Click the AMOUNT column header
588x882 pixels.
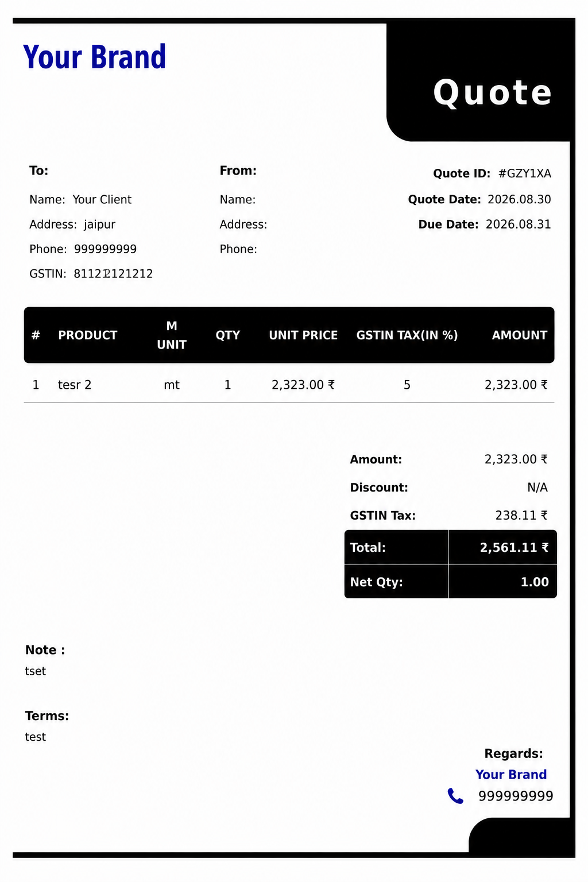(520, 335)
